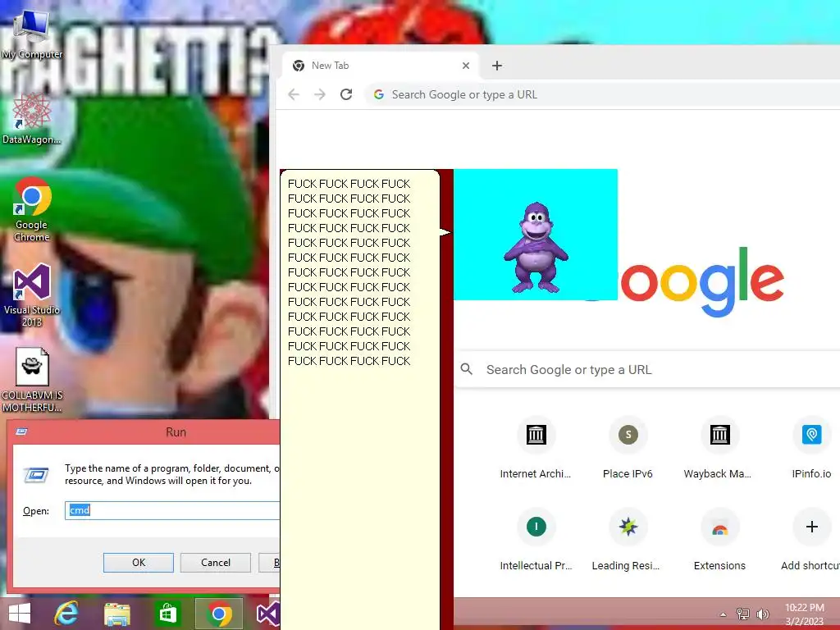Open the Leading Resi... shortcut tile
The height and width of the screenshot is (630, 840).
click(x=628, y=540)
